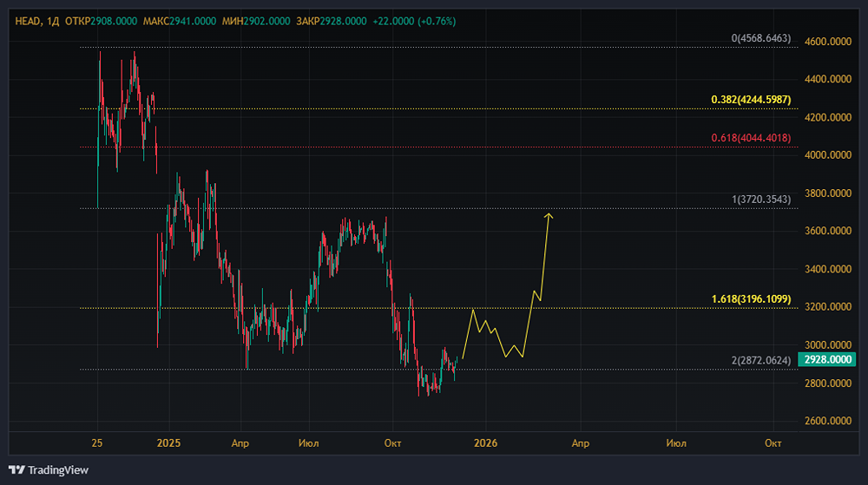Click the open price value 2908.0000
This screenshot has width=868, height=485.
(x=114, y=22)
